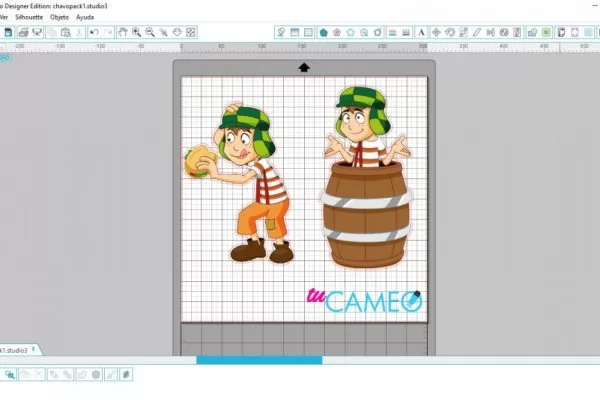
Task: Click the Print icon
Action: click(23, 32)
